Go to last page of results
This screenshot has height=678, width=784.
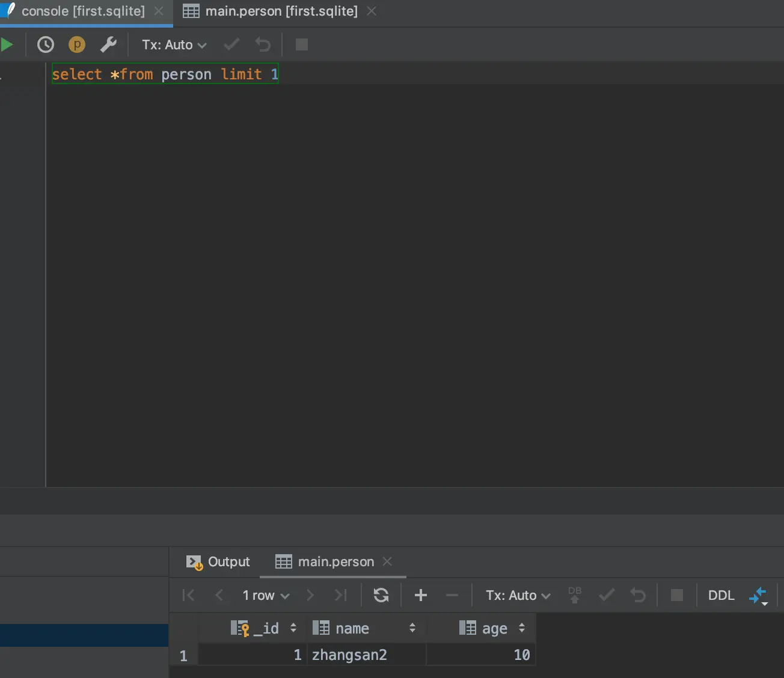[341, 595]
